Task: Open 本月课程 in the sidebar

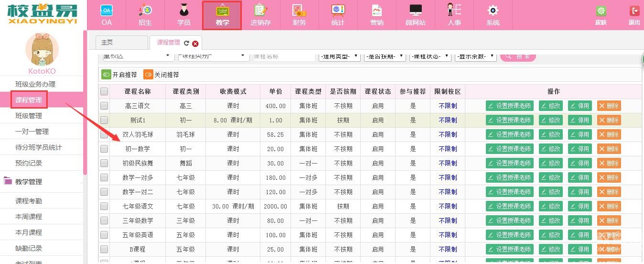Action: (x=29, y=232)
